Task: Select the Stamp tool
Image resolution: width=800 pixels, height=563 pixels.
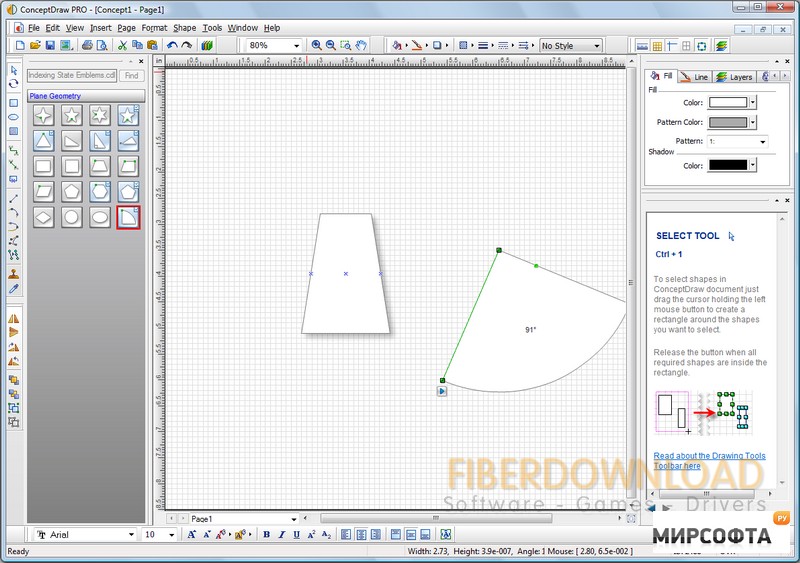Action: tap(14, 274)
